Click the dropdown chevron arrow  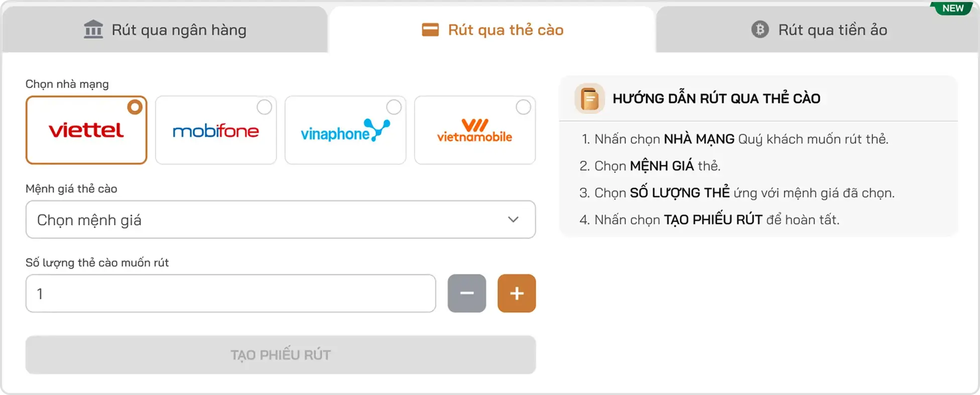(x=513, y=220)
